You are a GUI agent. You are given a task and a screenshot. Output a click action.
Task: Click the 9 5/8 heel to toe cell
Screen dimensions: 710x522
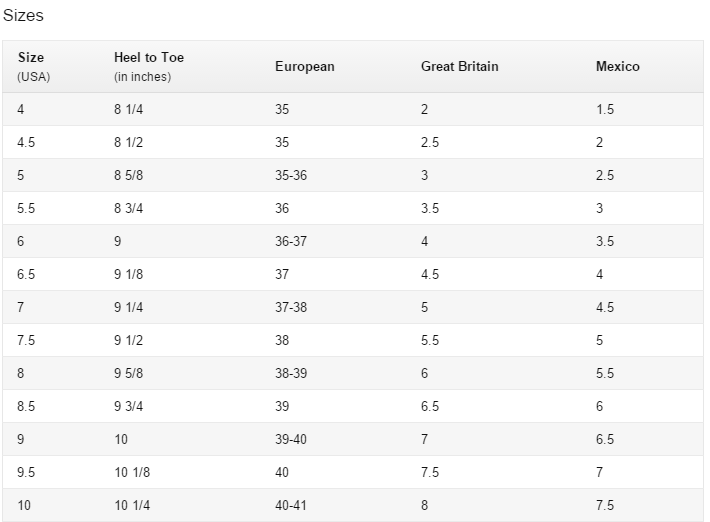pyautogui.click(x=128, y=374)
